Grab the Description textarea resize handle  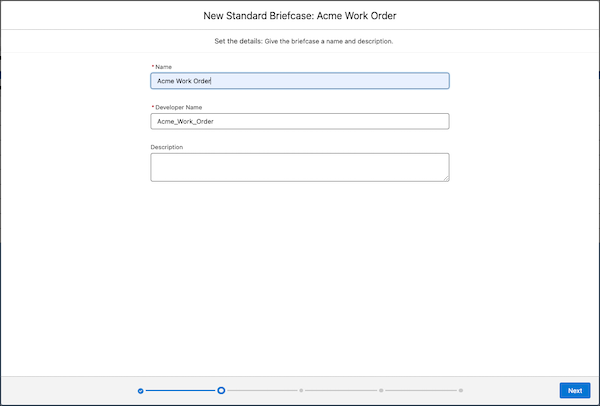(446, 178)
